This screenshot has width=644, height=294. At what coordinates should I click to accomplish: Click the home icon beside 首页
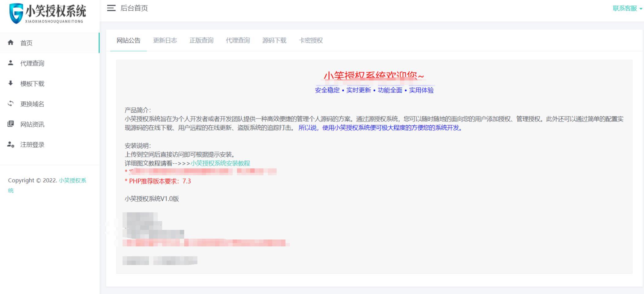point(11,42)
